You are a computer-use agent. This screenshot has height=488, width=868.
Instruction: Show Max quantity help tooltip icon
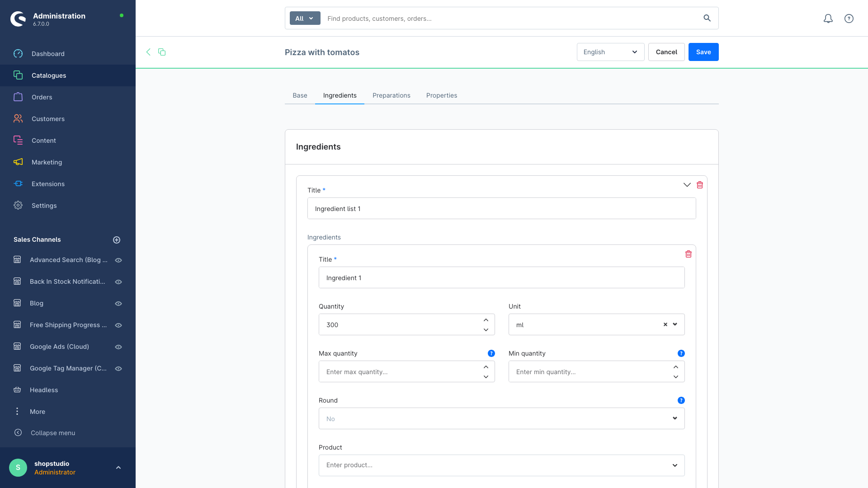point(491,353)
